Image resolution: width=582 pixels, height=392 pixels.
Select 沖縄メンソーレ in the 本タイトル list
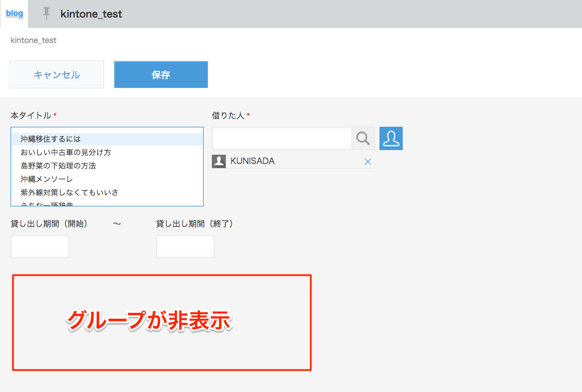[x=47, y=179]
